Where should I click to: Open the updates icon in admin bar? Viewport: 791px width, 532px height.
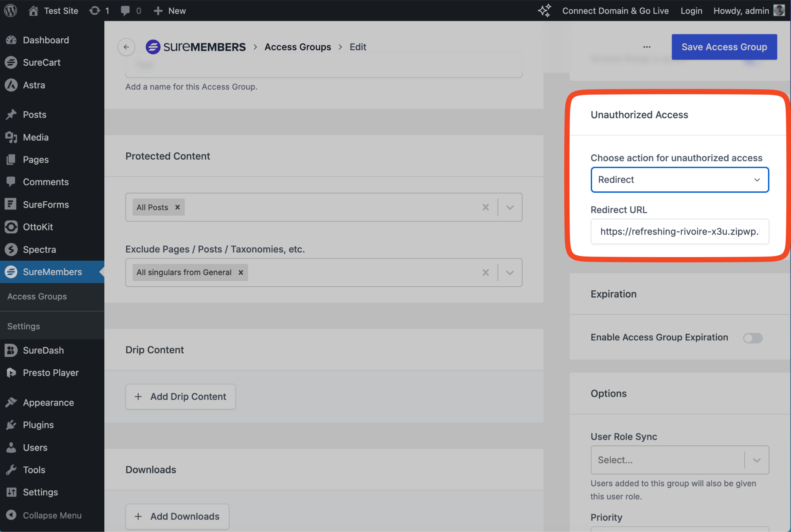pyautogui.click(x=95, y=10)
